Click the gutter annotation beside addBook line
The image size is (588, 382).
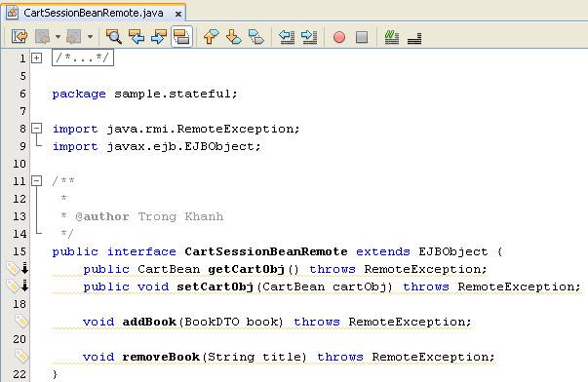tap(21, 321)
